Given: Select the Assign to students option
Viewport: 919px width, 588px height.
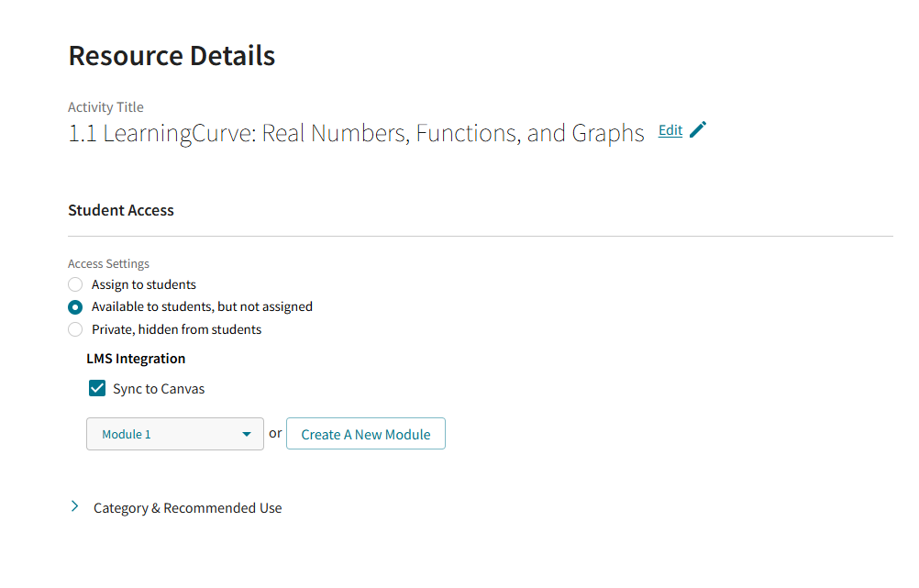Looking at the screenshot, I should coord(74,284).
